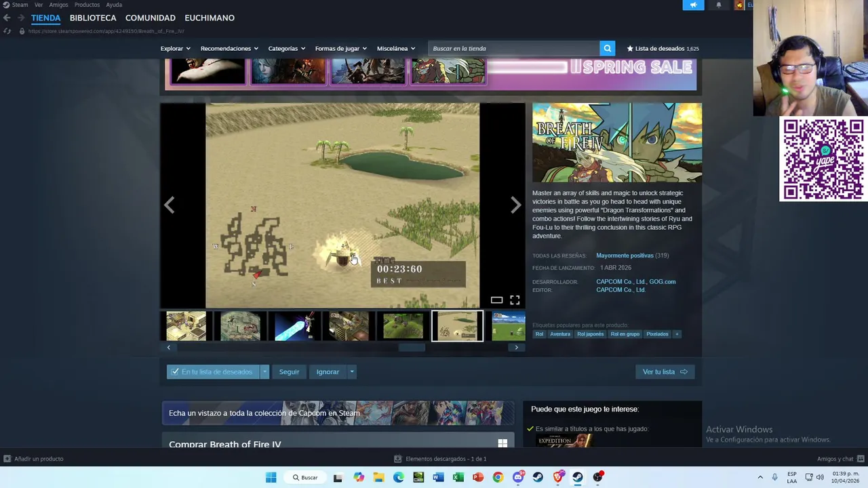Click the downloads icon in the bottom bar
This screenshot has height=488, width=868.
[398, 459]
